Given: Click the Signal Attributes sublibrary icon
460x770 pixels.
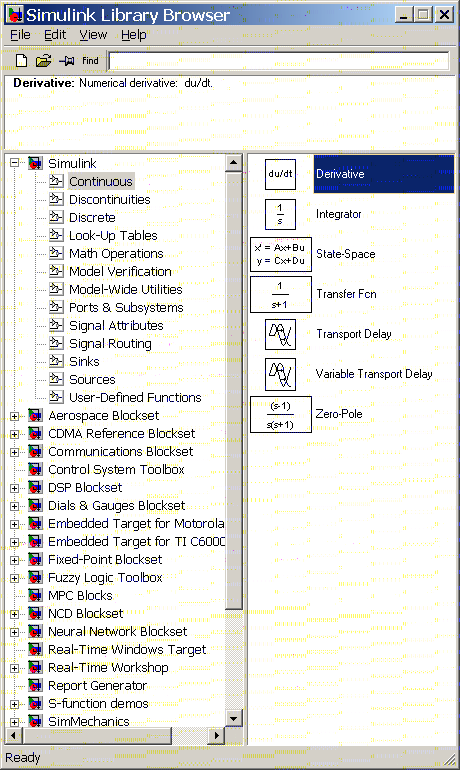Looking at the screenshot, I should (56, 325).
